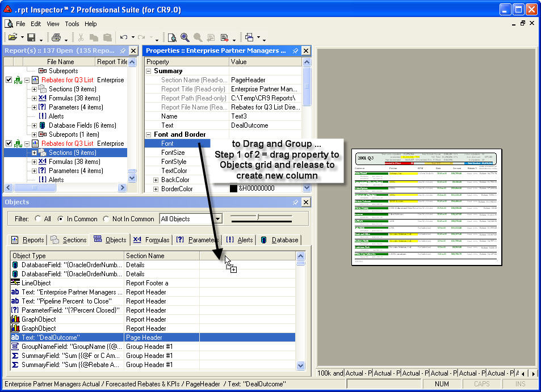The height and width of the screenshot is (392, 541).
Task: Click the LineObject row icon
Action: click(15, 283)
